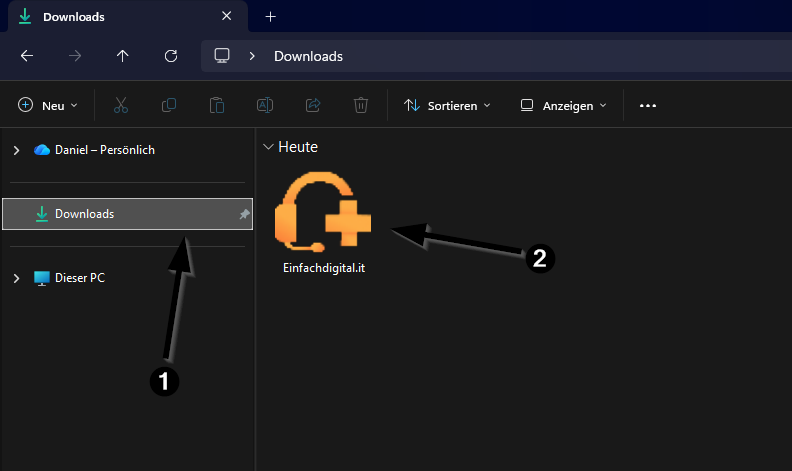792x471 pixels.
Task: Select Downloads in the navigation pane
Action: [x=84, y=214]
